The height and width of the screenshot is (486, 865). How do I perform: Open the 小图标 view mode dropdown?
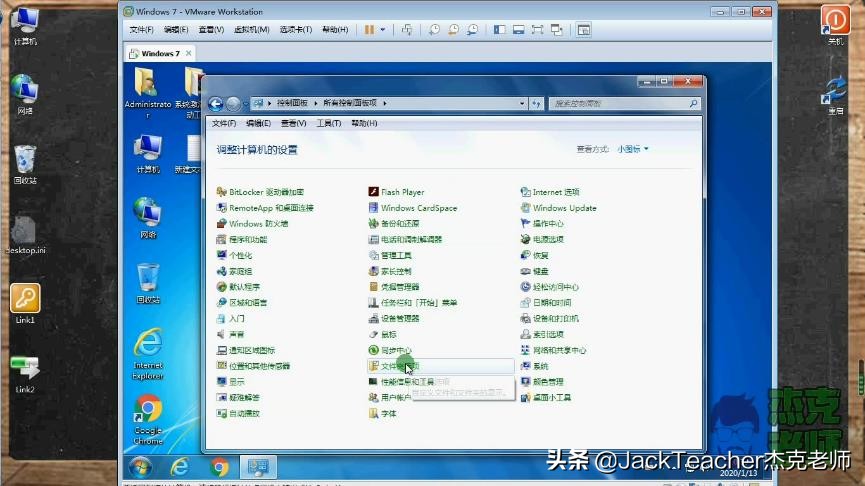pyautogui.click(x=633, y=149)
